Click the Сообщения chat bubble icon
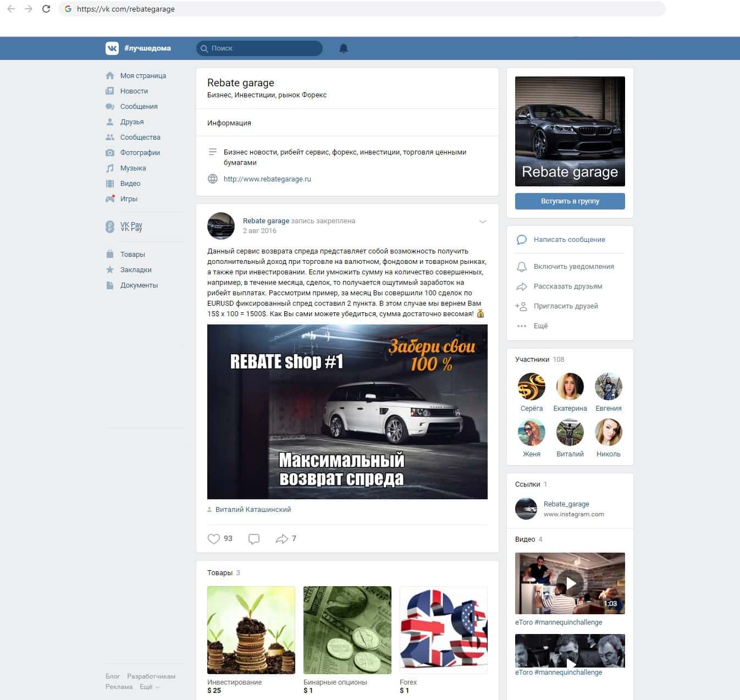The width and height of the screenshot is (740, 700). (110, 107)
